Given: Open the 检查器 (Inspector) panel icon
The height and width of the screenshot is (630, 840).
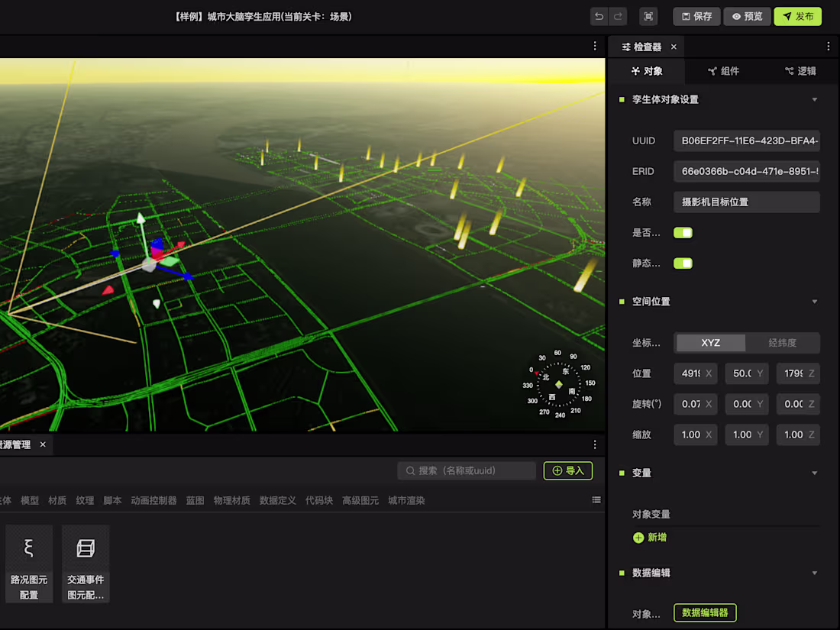Looking at the screenshot, I should (626, 47).
